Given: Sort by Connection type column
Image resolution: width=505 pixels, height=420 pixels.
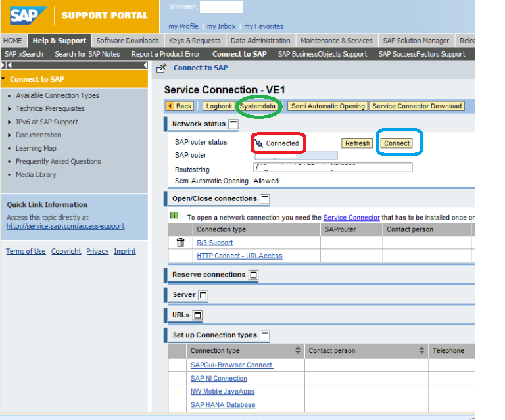Looking at the screenshot, I should pyautogui.click(x=298, y=350).
